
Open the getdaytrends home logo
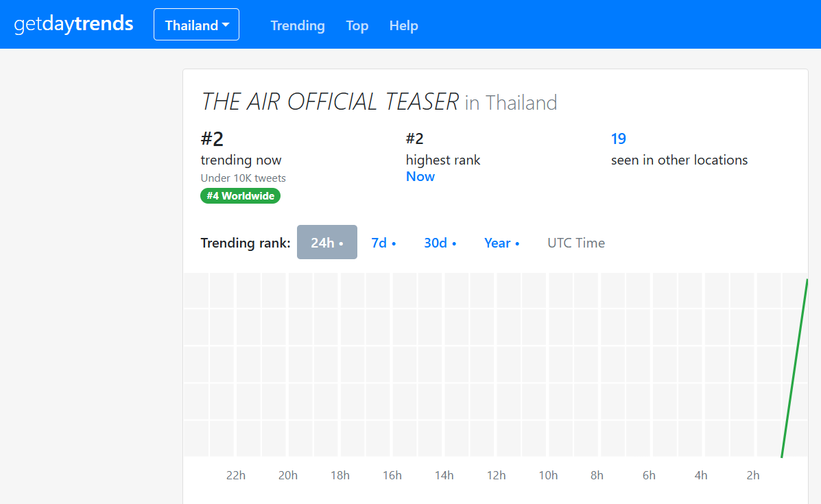pos(73,24)
